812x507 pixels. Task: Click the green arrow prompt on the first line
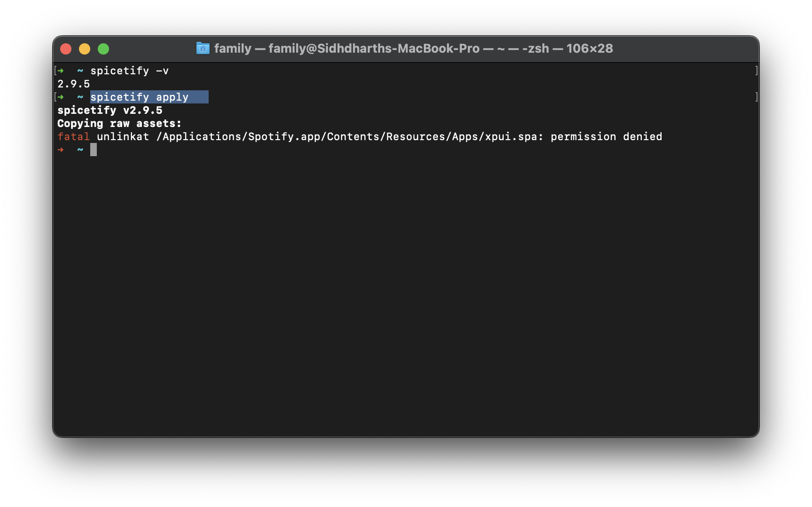coord(61,71)
